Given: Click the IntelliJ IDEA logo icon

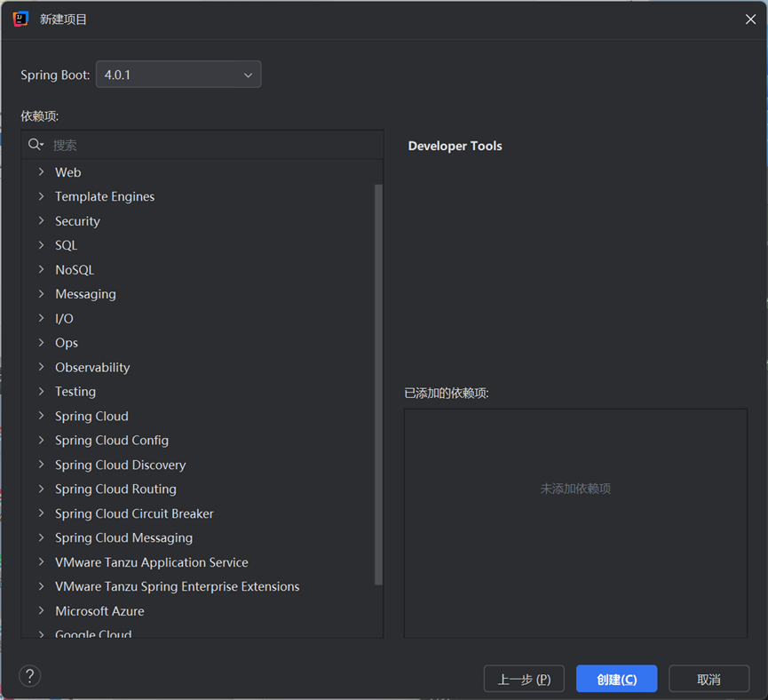Looking at the screenshot, I should click(20, 20).
